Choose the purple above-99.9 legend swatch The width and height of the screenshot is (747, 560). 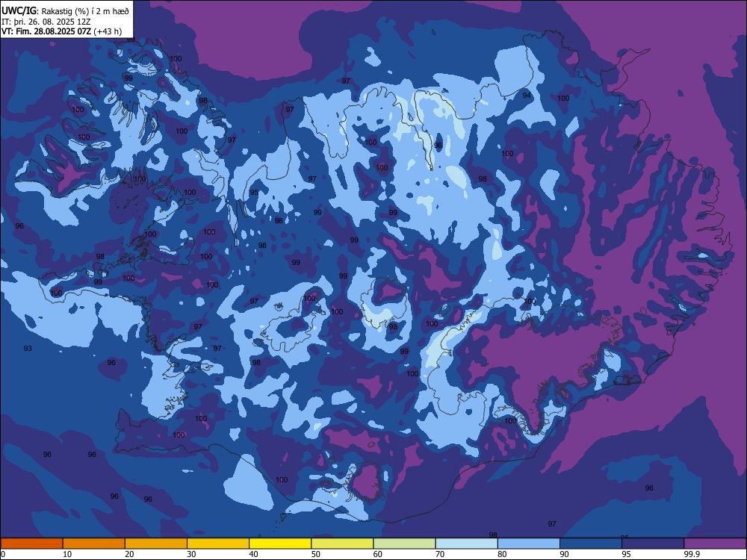[x=715, y=544]
